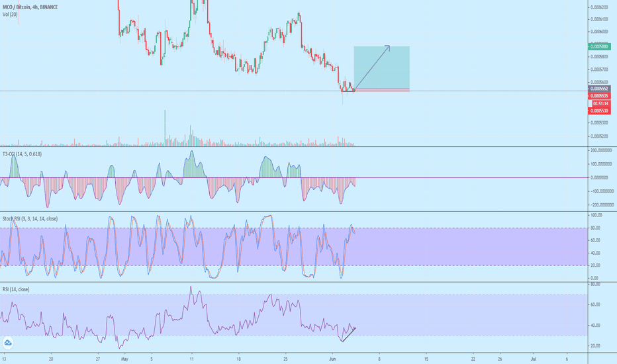The height and width of the screenshot is (364, 617).
Task: Click the 0.0005300 price axis label
Action: pos(599,123)
